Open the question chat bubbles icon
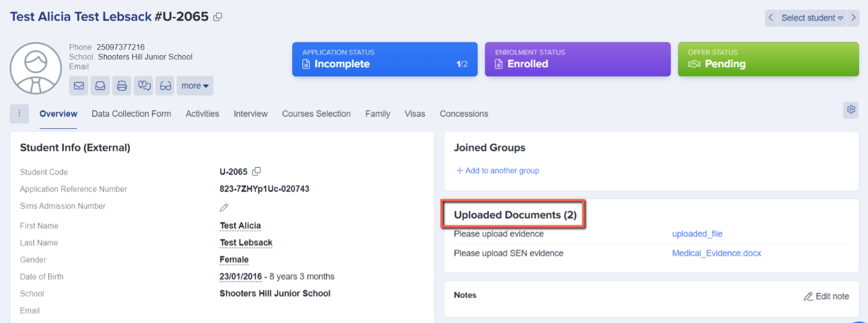Viewport: 868px width, 323px height. [x=143, y=86]
